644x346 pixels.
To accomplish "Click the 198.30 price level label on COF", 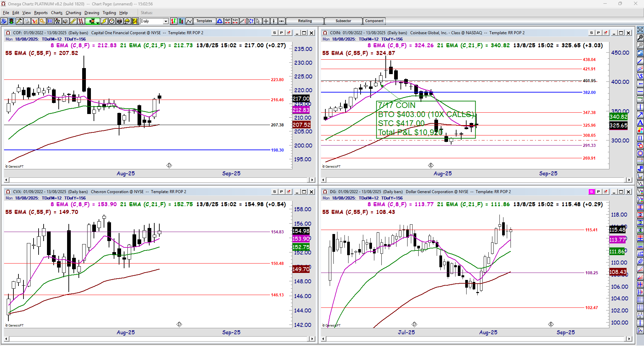I will click(277, 150).
